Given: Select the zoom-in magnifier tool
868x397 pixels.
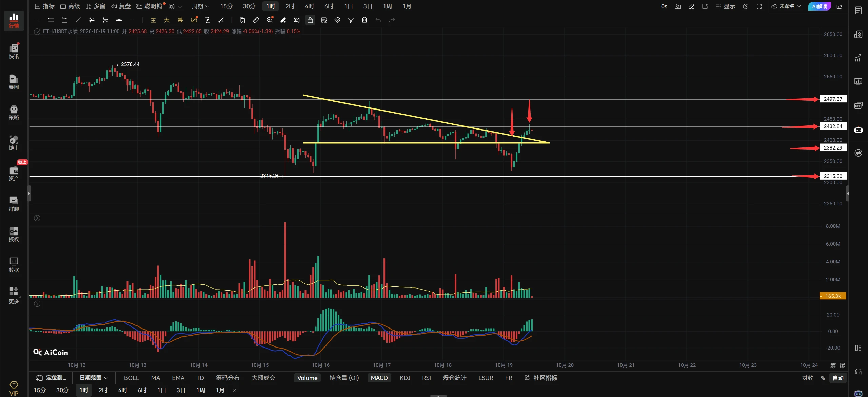Looking at the screenshot, I should [270, 20].
